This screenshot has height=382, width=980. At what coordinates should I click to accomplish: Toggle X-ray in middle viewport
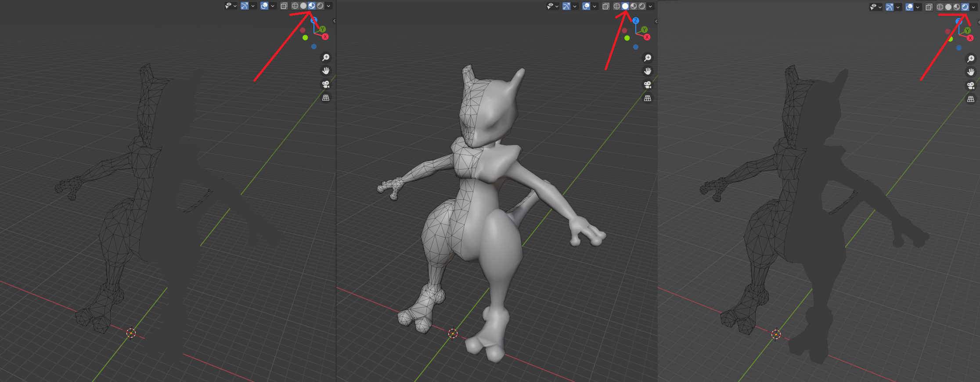[x=605, y=6]
